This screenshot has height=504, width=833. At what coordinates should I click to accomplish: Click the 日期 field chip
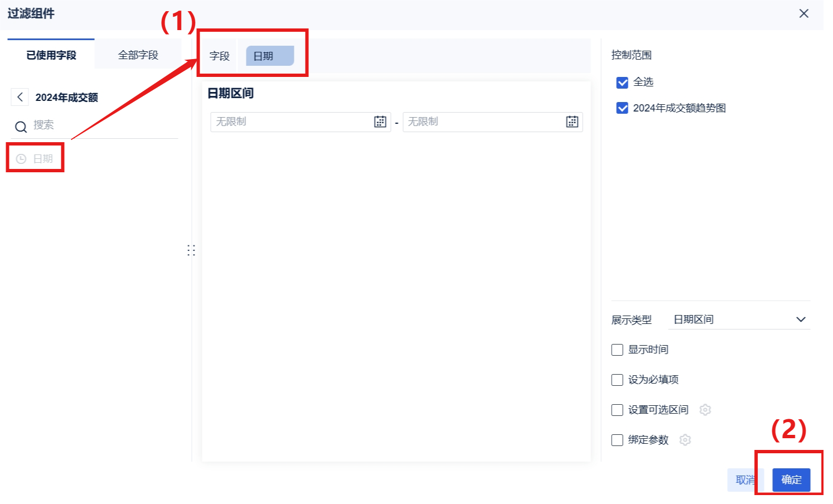(x=270, y=56)
